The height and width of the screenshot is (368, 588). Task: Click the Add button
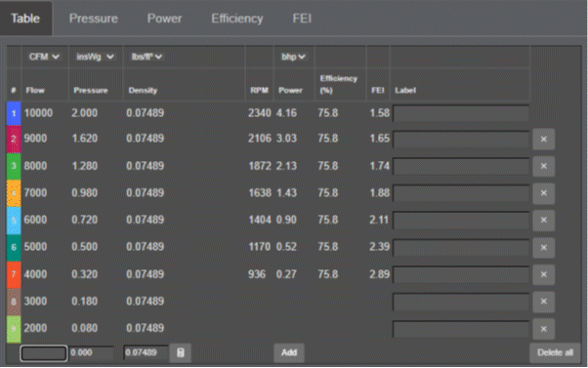pyautogui.click(x=289, y=352)
